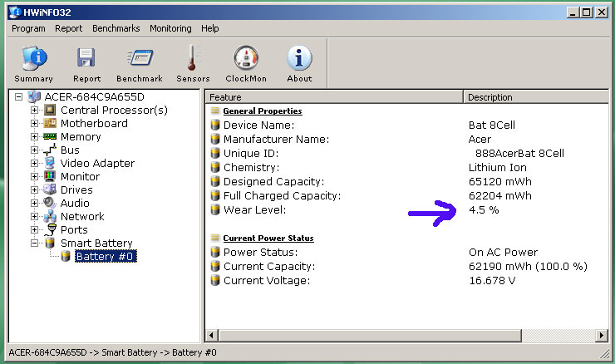
Task: Click the On AC Power value
Action: (x=503, y=252)
